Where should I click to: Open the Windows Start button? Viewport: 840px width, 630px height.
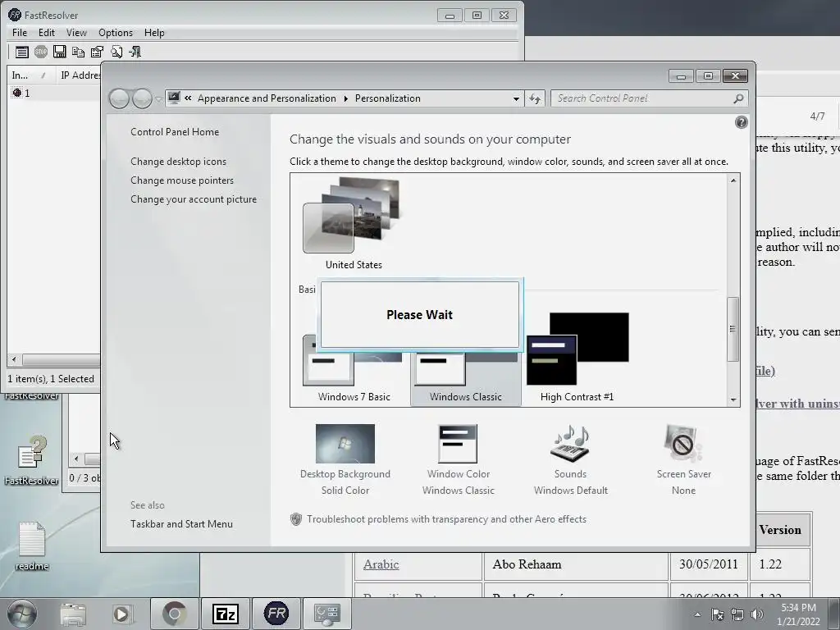[x=22, y=614]
